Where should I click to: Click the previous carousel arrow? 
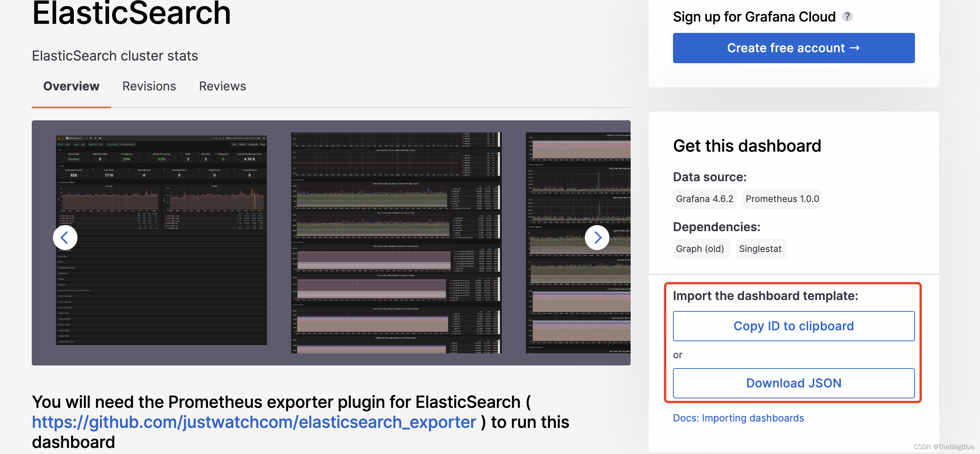(x=65, y=238)
